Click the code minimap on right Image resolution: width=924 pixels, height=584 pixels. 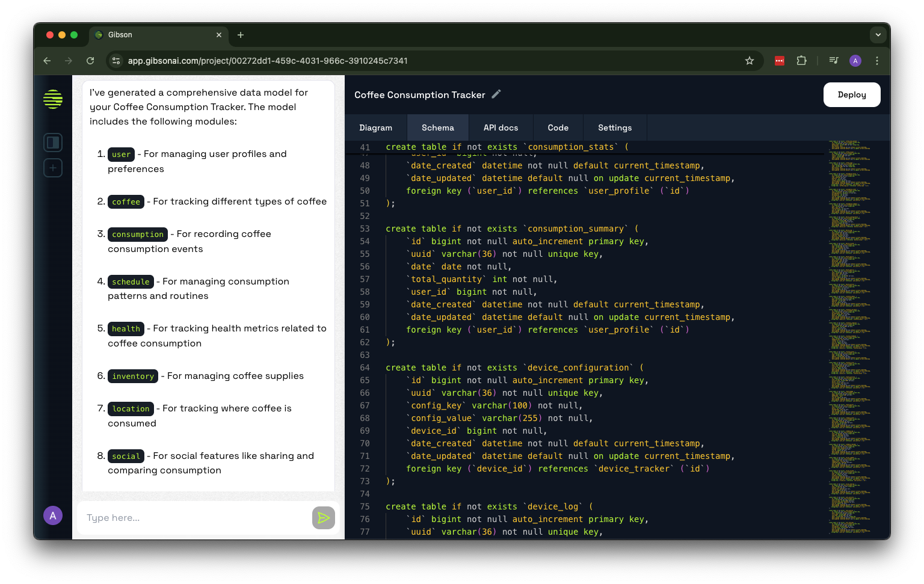pyautogui.click(x=850, y=337)
